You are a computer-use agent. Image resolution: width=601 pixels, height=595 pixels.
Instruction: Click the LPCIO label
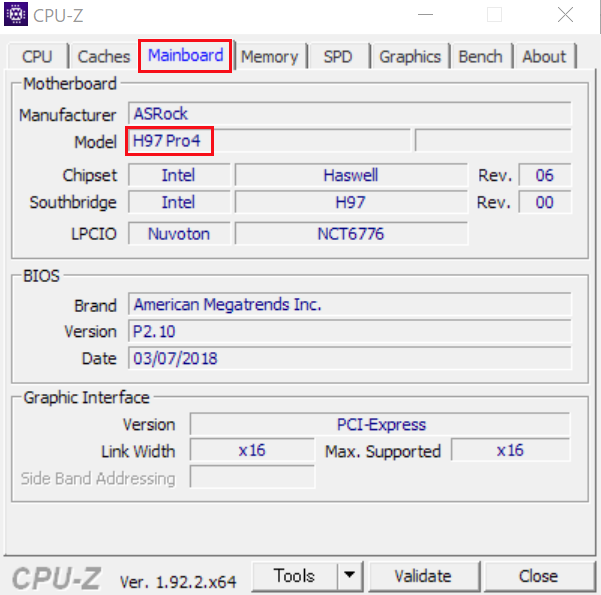pos(94,233)
